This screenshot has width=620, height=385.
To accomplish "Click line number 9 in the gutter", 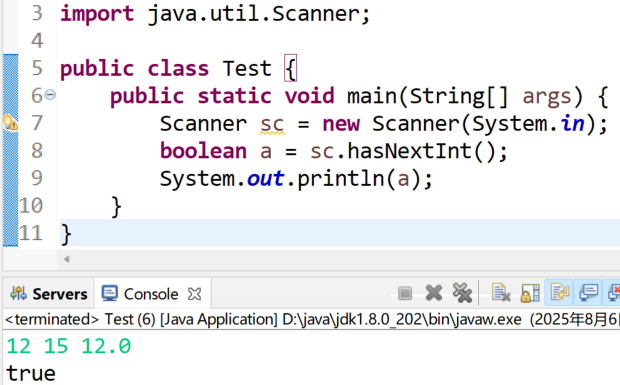I will (x=37, y=178).
